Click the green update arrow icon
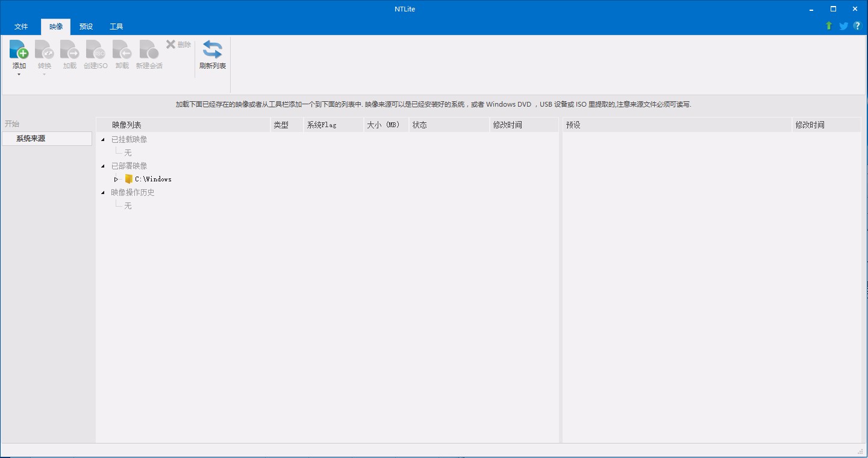The height and width of the screenshot is (458, 868). coord(829,26)
